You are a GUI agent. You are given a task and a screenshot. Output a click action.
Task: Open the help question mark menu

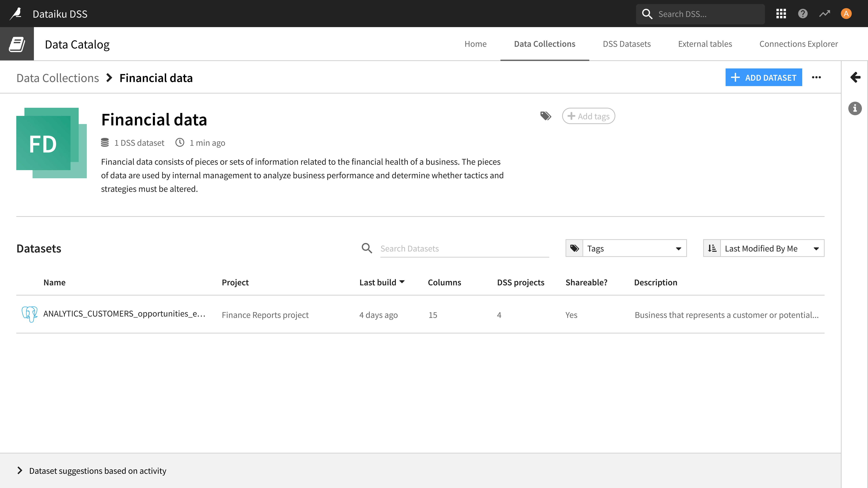(x=803, y=14)
